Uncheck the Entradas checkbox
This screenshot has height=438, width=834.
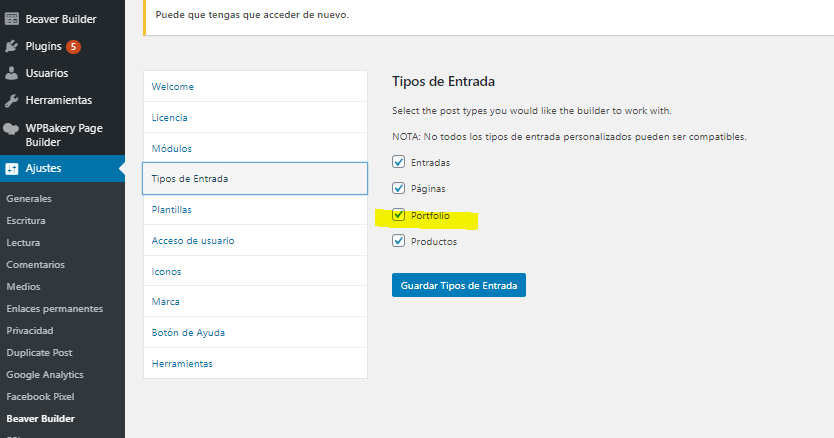click(398, 162)
